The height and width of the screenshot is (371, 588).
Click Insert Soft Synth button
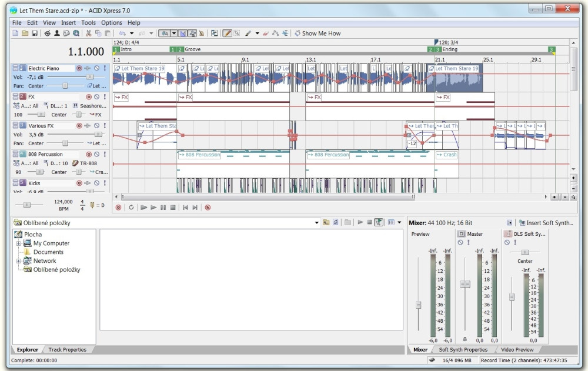tap(546, 223)
